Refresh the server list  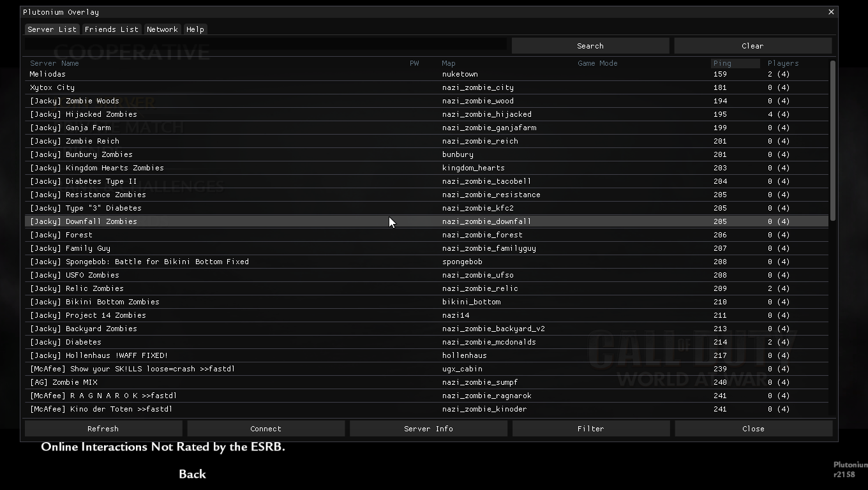[103, 429]
